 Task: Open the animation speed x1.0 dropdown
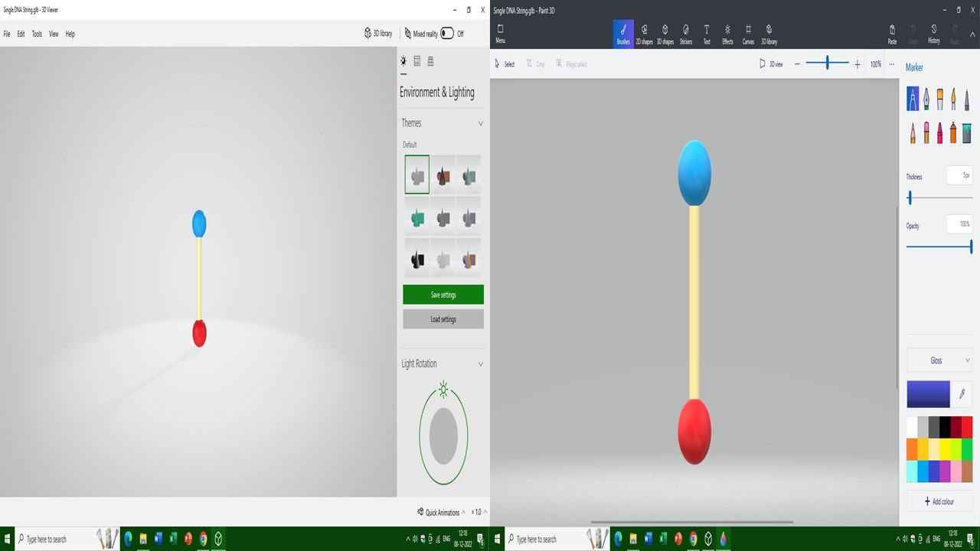click(479, 512)
